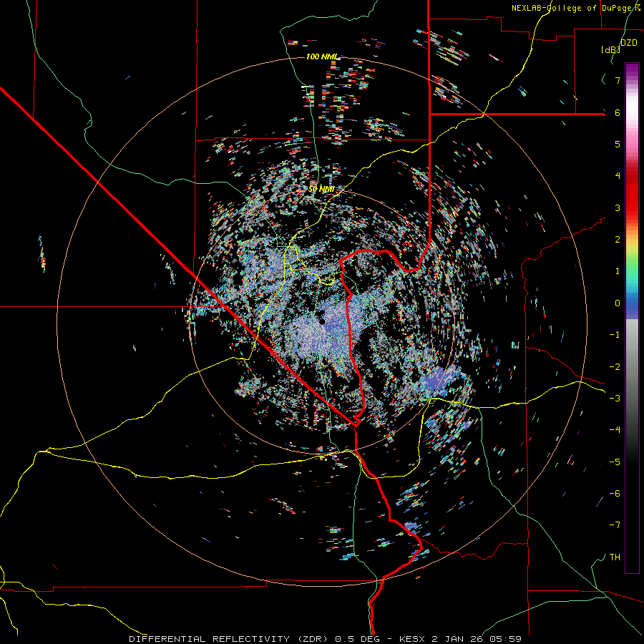The image size is (644, 644).
Task: Click the "KESX" radar site identifier
Action: click(x=413, y=639)
